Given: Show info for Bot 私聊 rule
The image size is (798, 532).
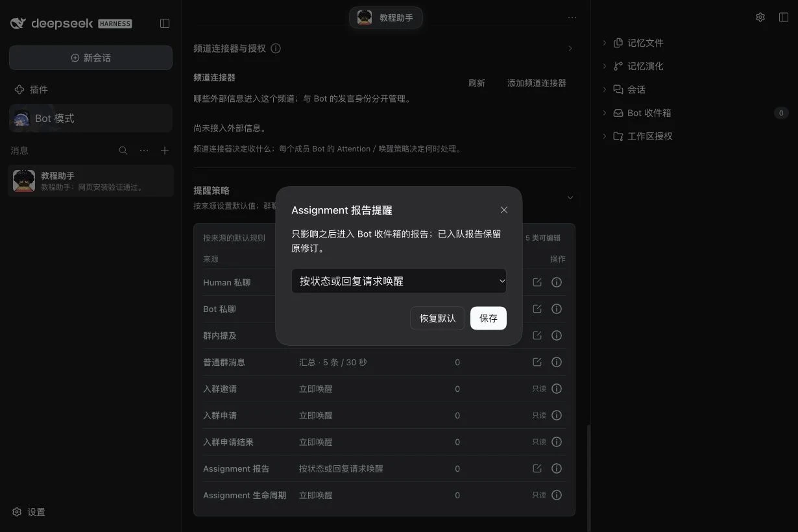Looking at the screenshot, I should coord(557,309).
